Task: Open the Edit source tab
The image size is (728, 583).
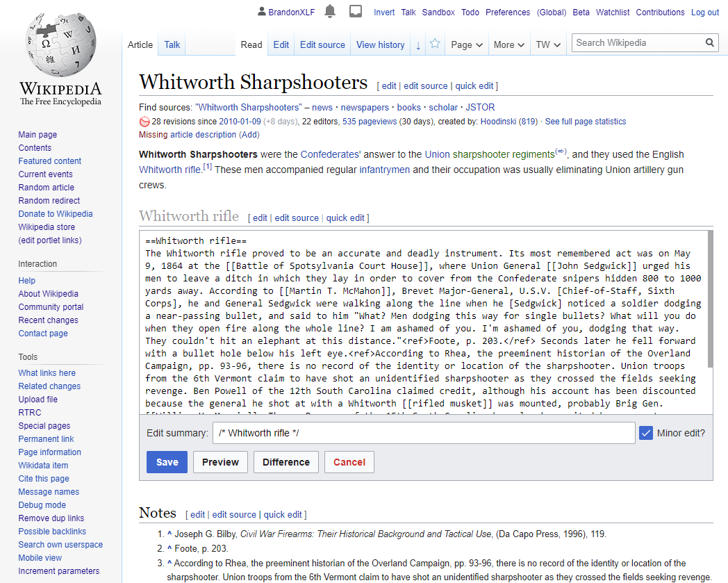Action: click(322, 45)
